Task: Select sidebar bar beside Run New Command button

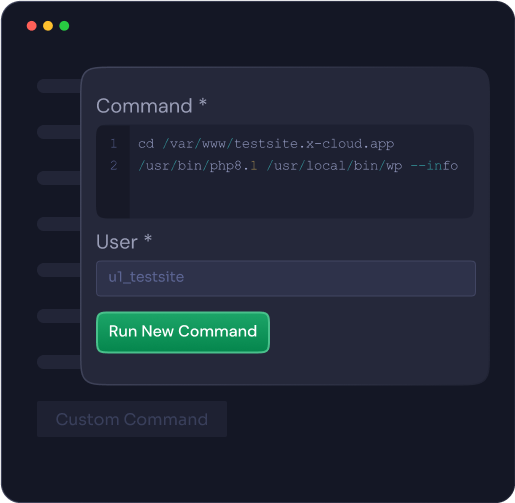Action: point(59,316)
